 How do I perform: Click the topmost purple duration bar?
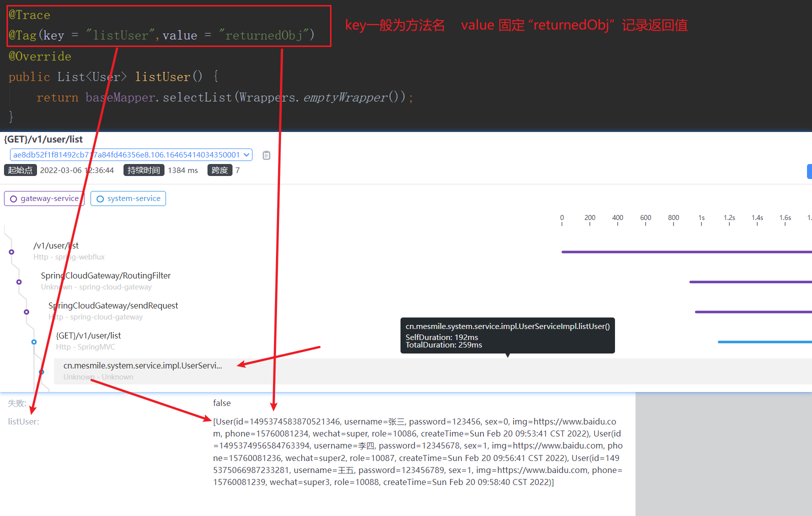[x=686, y=252]
